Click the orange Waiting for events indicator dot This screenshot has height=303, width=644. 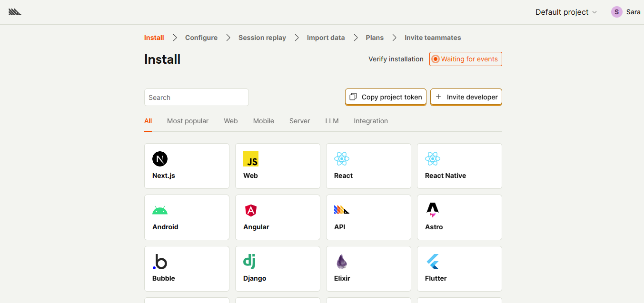point(436,59)
